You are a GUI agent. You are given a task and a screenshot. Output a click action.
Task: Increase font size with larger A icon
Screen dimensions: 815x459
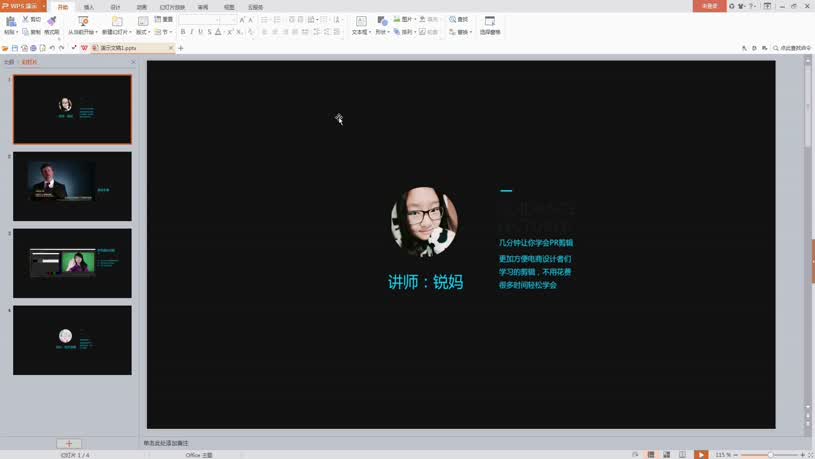coord(242,20)
